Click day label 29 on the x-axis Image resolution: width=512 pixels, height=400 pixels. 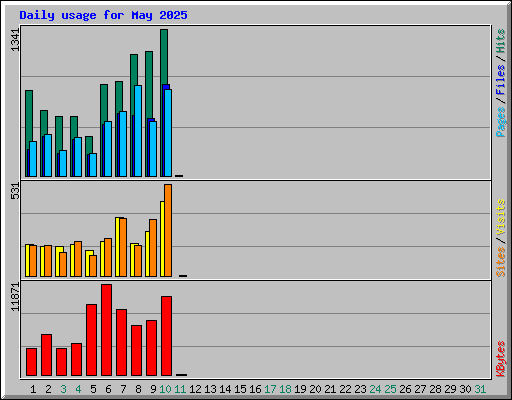coord(450,389)
